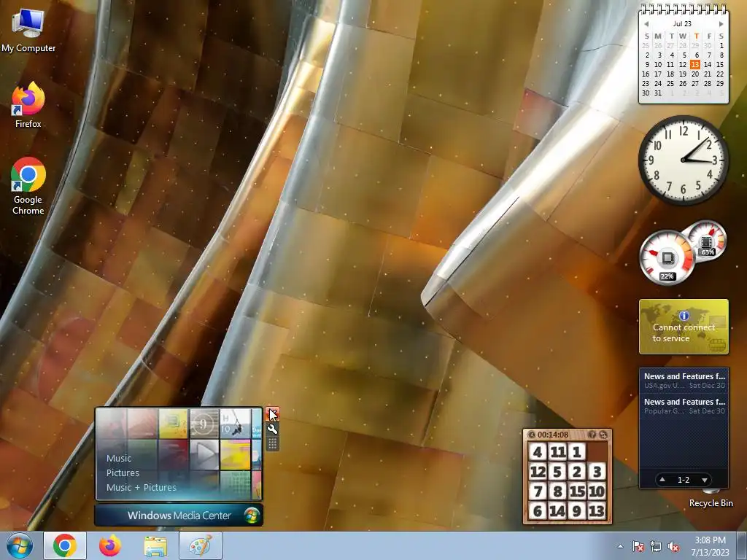Show the solved picture via puzzle help icon
This screenshot has width=747, height=560.
[592, 435]
